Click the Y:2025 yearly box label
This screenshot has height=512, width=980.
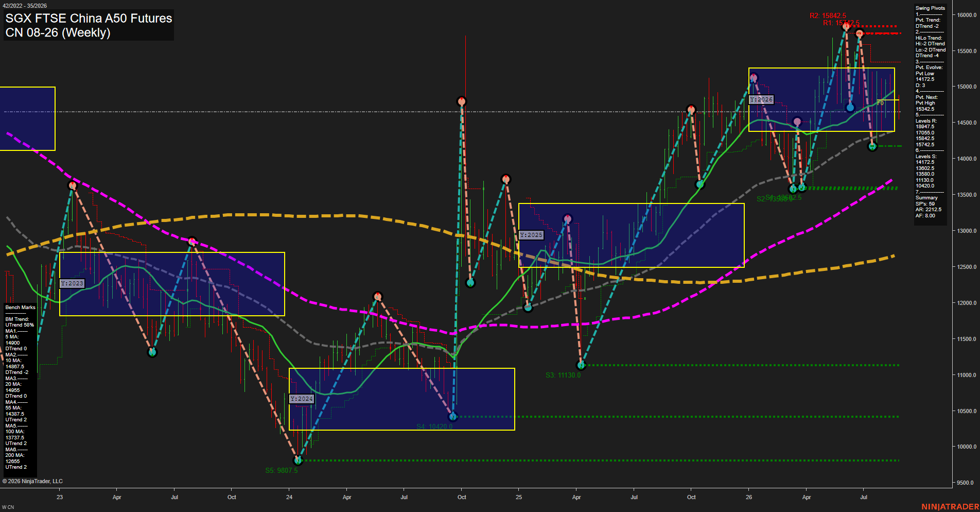pyautogui.click(x=531, y=235)
